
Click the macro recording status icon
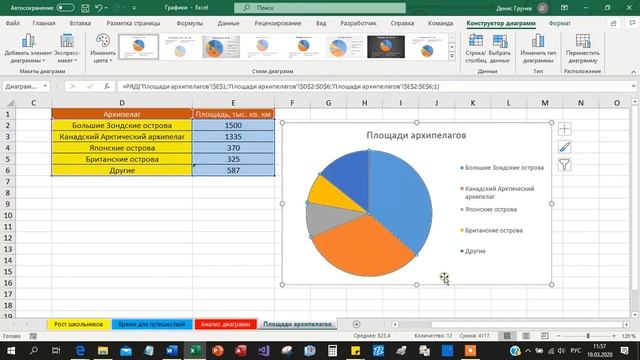click(33, 336)
